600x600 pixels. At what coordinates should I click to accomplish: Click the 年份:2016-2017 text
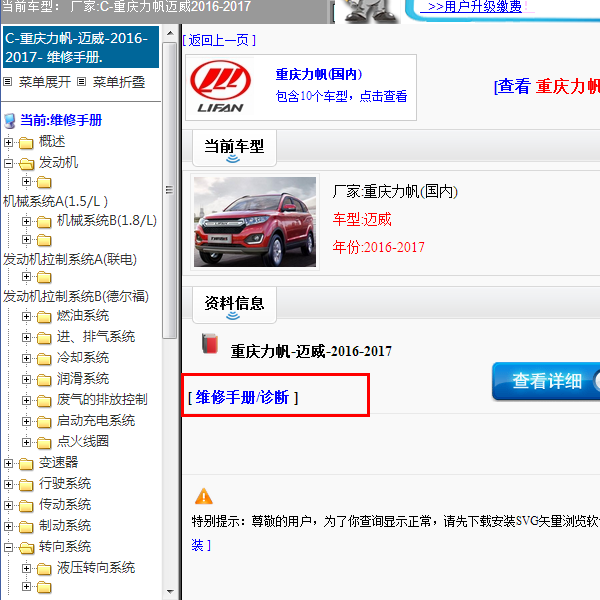(378, 247)
